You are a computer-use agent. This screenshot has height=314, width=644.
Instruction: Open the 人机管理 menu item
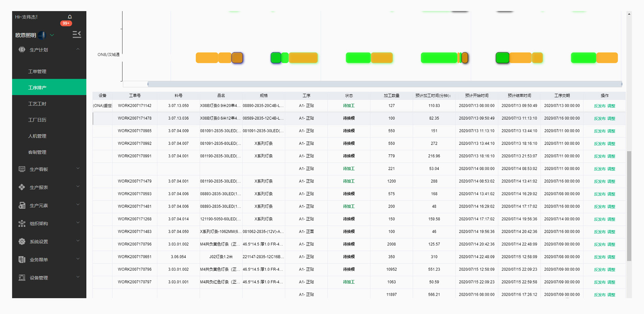pos(49,136)
